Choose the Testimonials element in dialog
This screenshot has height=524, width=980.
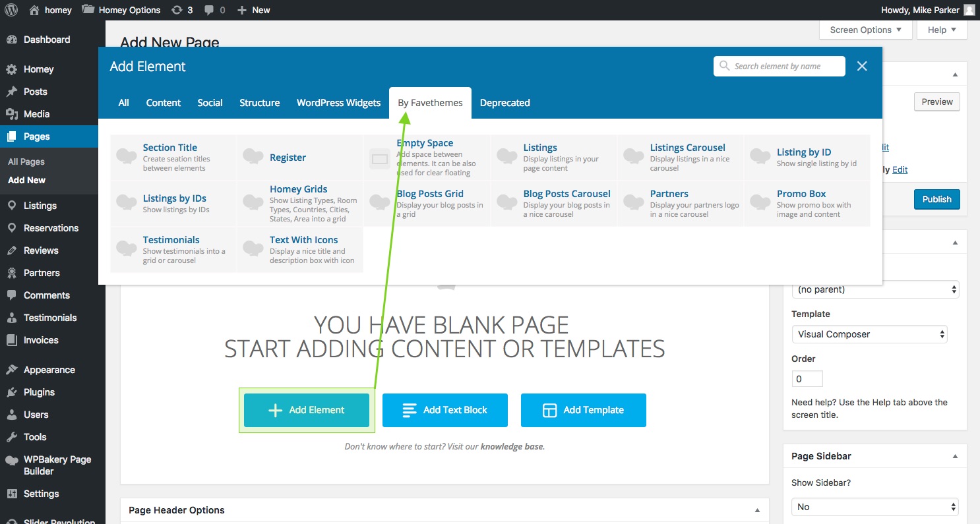pyautogui.click(x=173, y=250)
